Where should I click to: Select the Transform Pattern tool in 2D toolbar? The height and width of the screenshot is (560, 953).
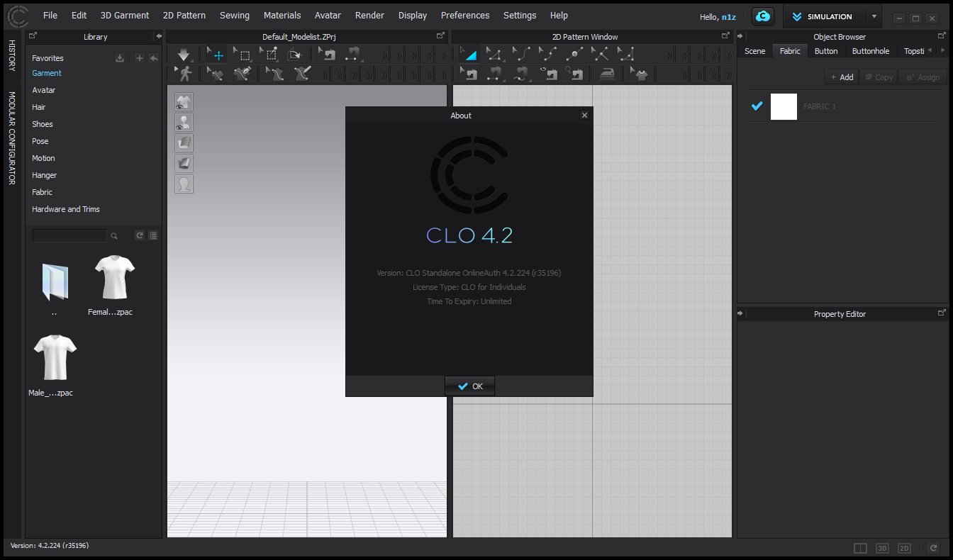[x=469, y=55]
